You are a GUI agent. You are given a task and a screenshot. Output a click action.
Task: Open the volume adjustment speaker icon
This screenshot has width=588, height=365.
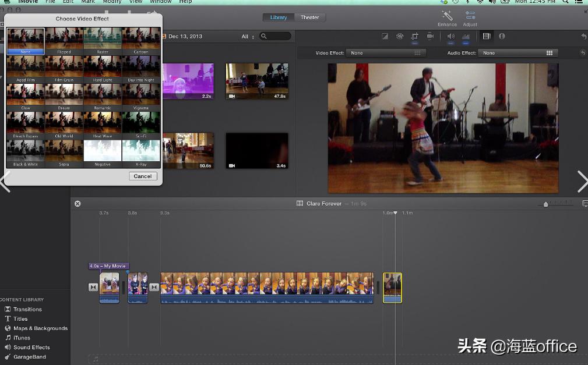click(450, 37)
